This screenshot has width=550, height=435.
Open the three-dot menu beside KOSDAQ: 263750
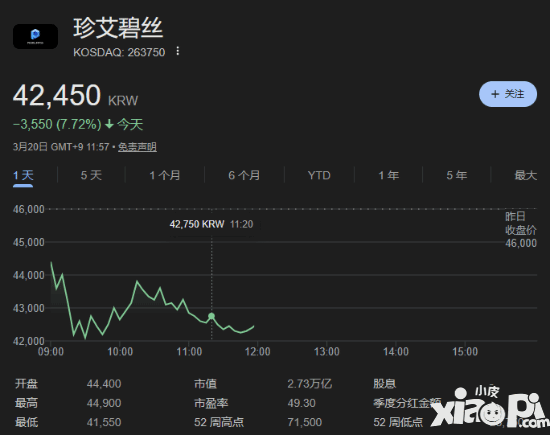coord(178,51)
